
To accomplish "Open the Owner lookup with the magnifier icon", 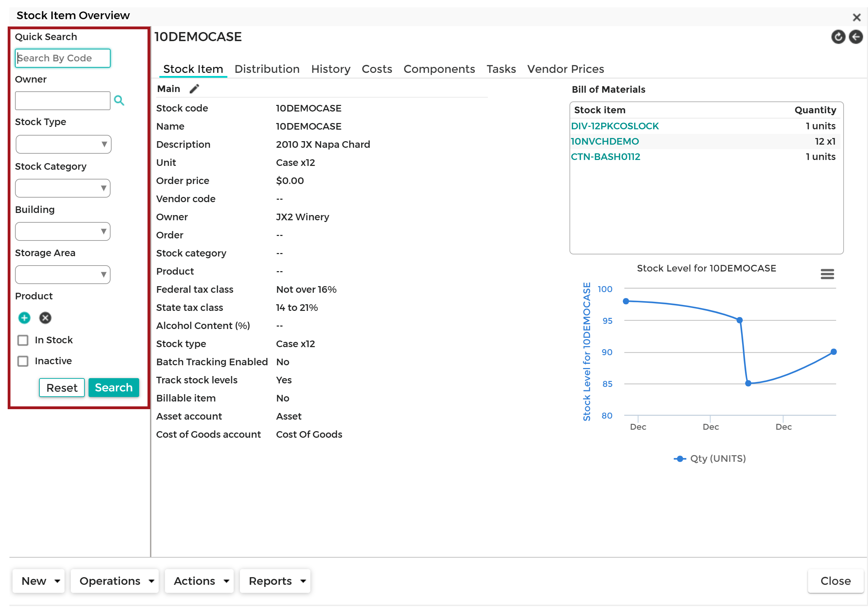I will point(119,100).
